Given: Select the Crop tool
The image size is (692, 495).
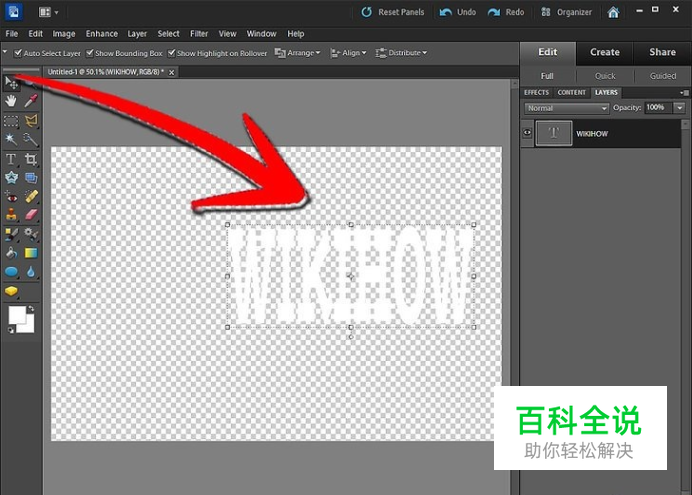Looking at the screenshot, I should click(30, 159).
